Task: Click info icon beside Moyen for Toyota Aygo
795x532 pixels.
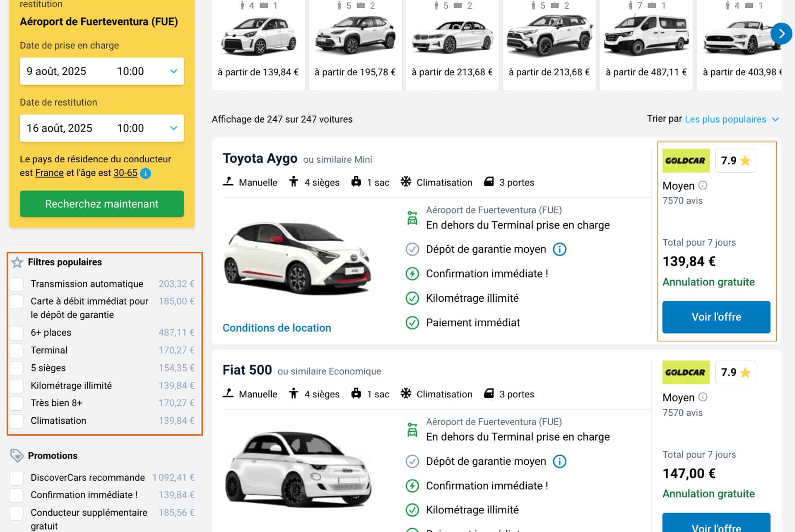Action: click(x=703, y=185)
